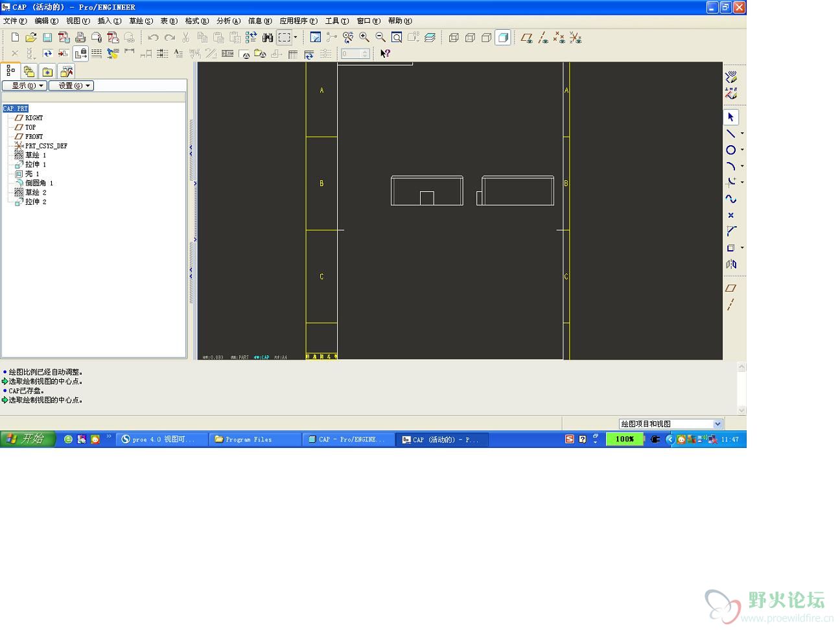Select the mirror entities tool
The image size is (840, 630).
731,264
